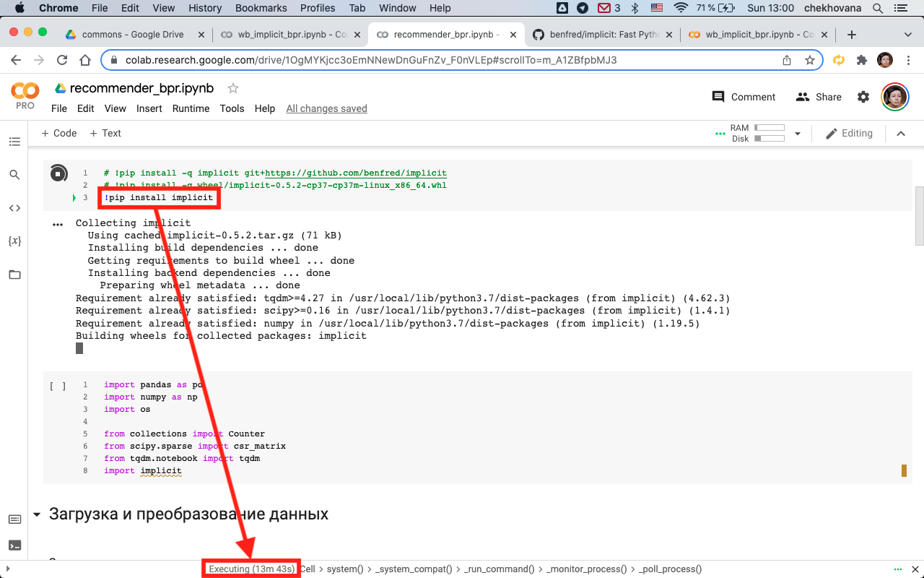Go to browser home page
The height and width of the screenshot is (578, 924).
click(85, 61)
